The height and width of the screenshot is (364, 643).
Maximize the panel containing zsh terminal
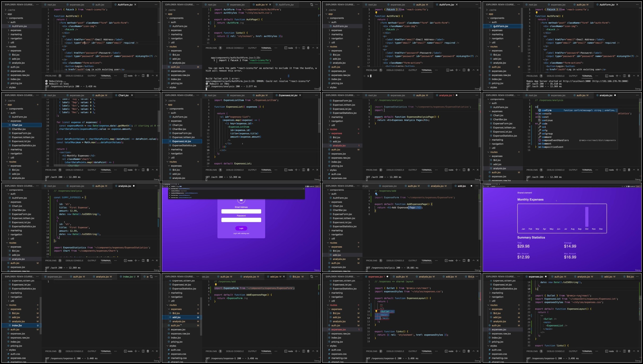(x=473, y=70)
